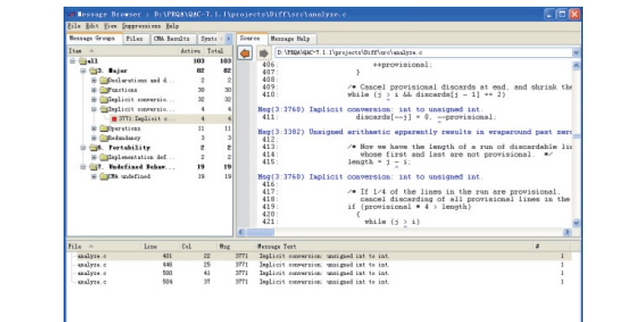
Task: Expand the Redundancy folder node
Action: coord(94,138)
